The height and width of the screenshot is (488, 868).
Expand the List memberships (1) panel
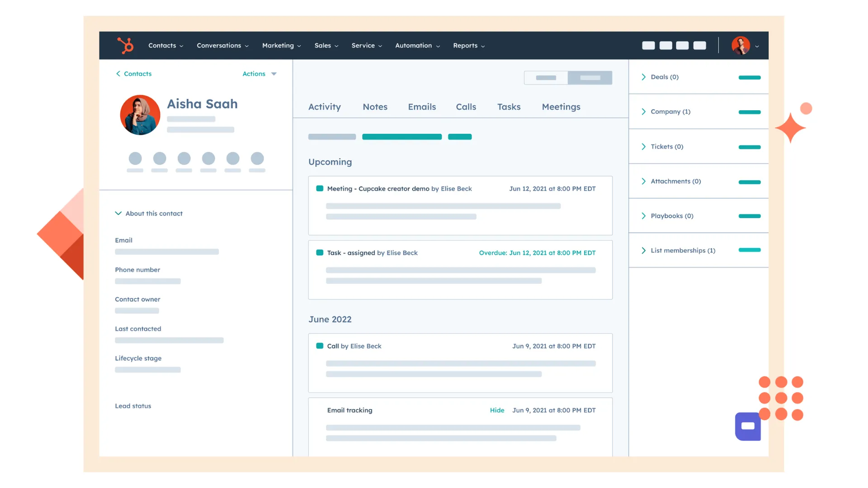(x=644, y=250)
